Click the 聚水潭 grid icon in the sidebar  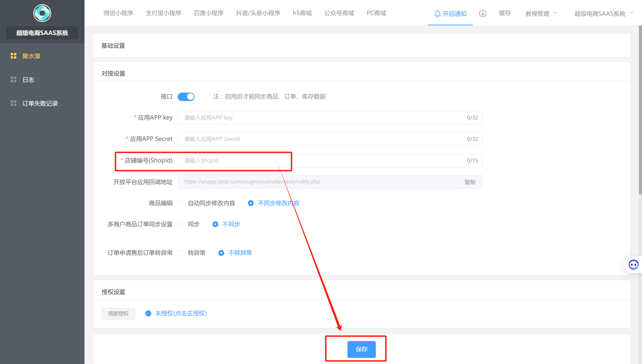(x=14, y=56)
